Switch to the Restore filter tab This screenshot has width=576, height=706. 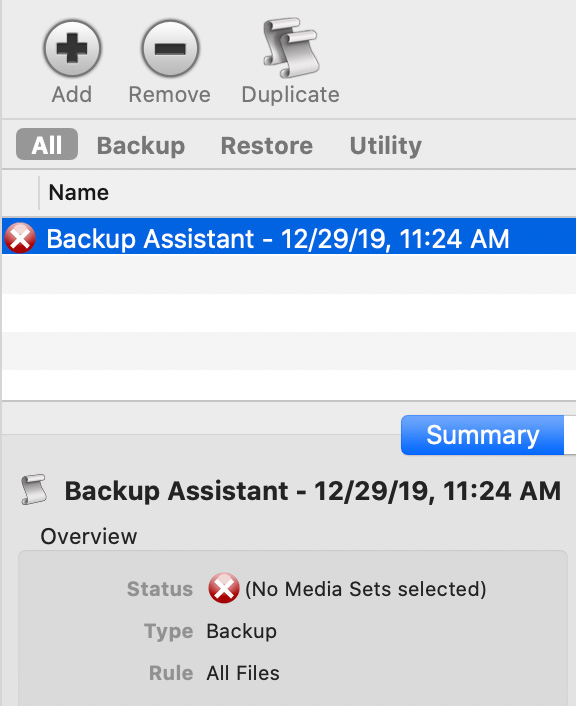[267, 145]
